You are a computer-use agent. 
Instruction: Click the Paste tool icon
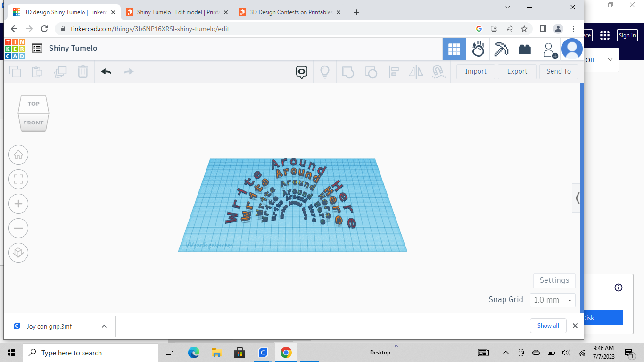(x=37, y=72)
